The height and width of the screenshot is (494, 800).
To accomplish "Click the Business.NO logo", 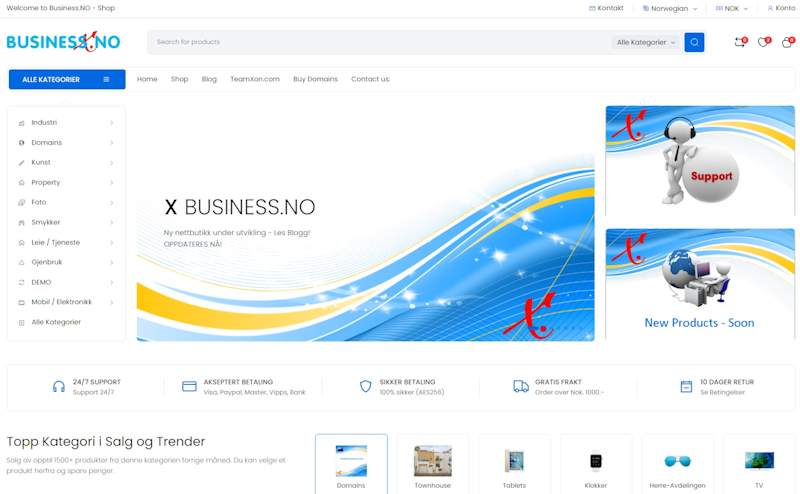I will [63, 42].
